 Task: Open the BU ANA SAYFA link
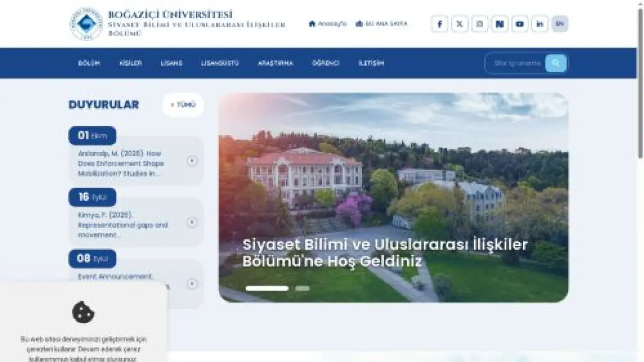pos(381,24)
